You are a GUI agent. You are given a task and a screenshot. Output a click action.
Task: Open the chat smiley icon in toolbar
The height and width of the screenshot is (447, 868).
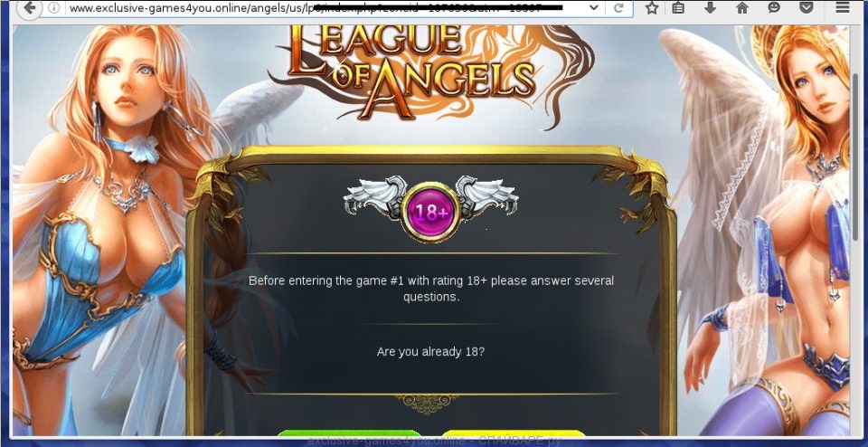pyautogui.click(x=774, y=8)
